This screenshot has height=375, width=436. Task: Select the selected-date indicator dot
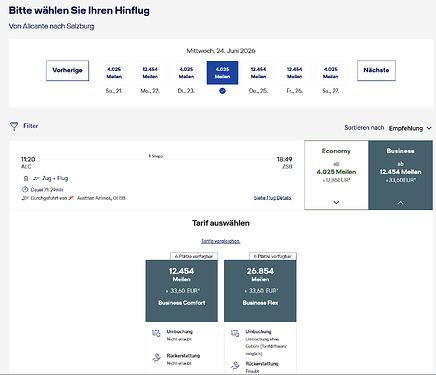click(x=222, y=91)
